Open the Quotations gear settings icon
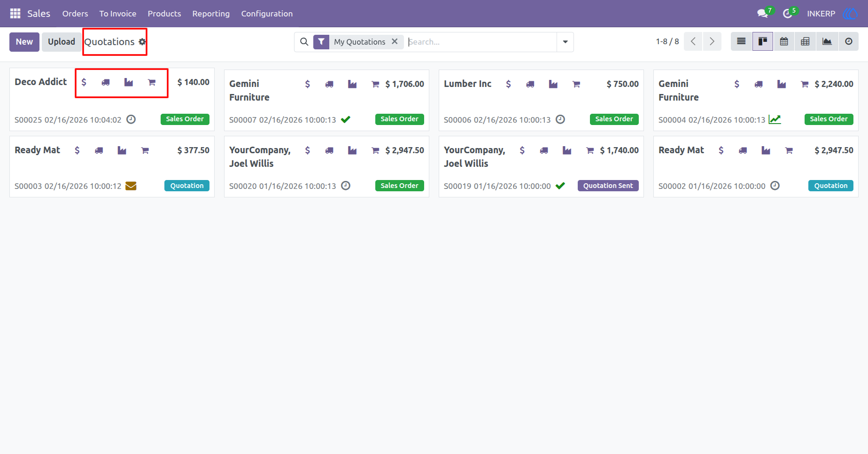The height and width of the screenshot is (454, 868). point(142,42)
